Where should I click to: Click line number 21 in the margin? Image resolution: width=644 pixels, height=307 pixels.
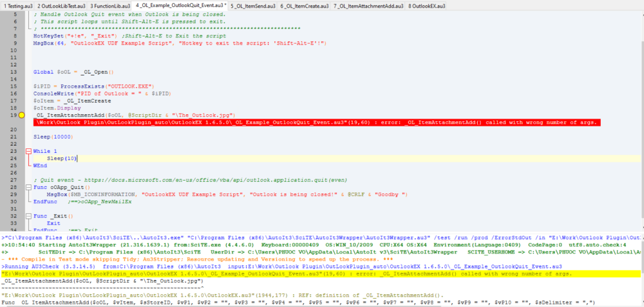pyautogui.click(x=14, y=137)
